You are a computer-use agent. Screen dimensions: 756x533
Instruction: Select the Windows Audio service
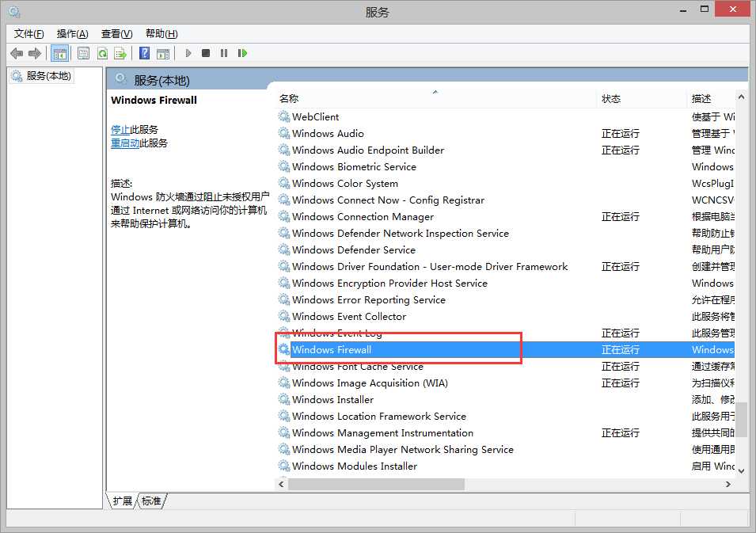click(x=505, y=134)
